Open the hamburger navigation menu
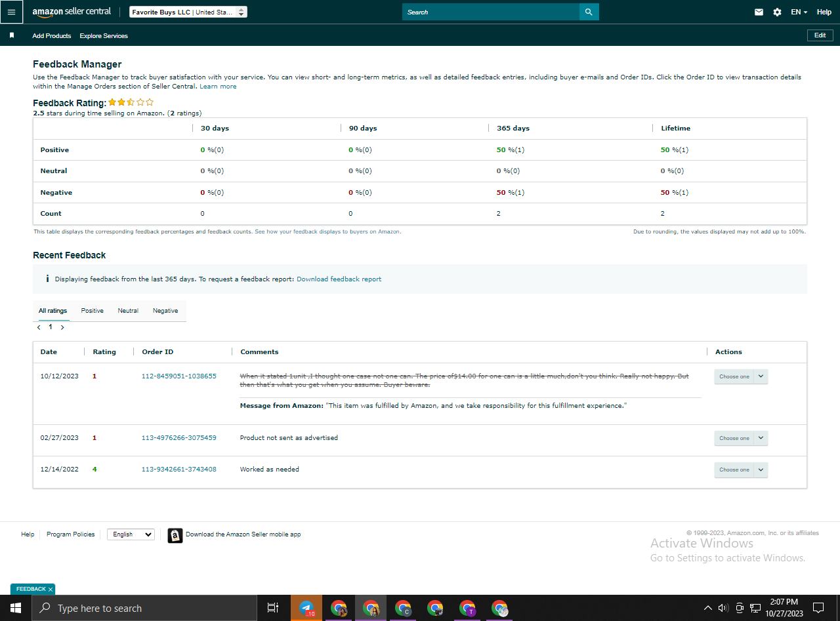The width and height of the screenshot is (840, 621). 11,12
